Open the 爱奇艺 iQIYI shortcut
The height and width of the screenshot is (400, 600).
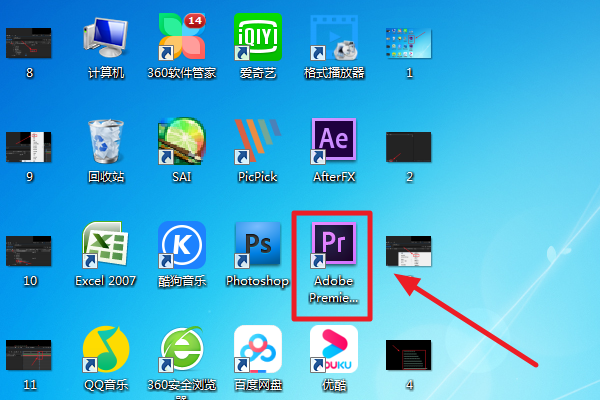[x=258, y=37]
